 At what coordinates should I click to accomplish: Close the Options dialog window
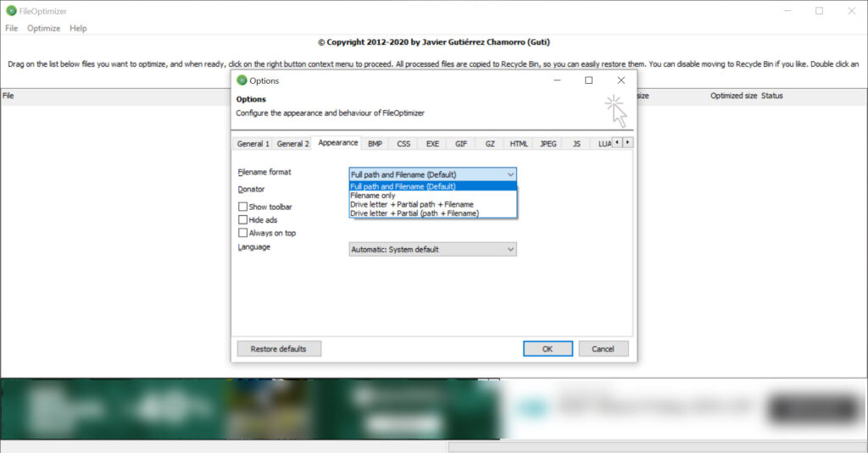pyautogui.click(x=621, y=80)
